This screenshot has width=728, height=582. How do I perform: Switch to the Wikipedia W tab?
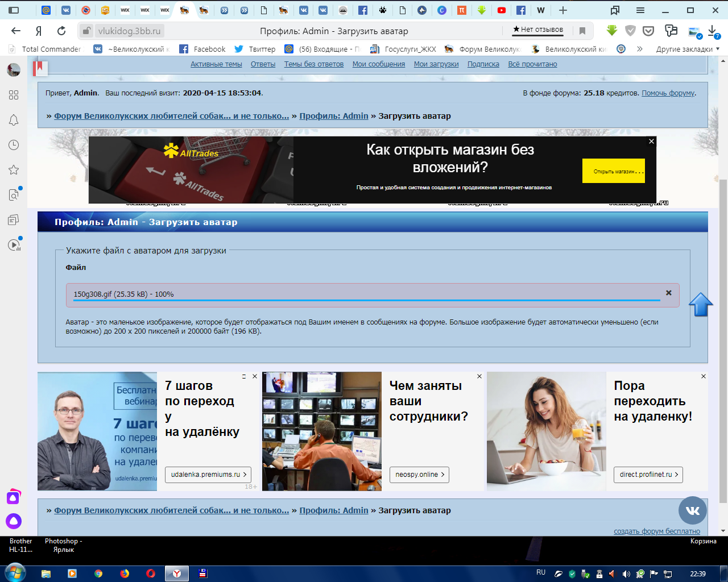click(x=540, y=10)
